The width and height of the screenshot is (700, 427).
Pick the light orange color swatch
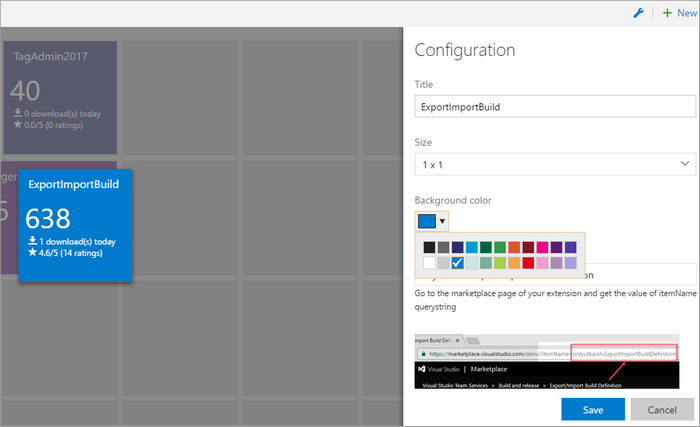click(x=514, y=263)
